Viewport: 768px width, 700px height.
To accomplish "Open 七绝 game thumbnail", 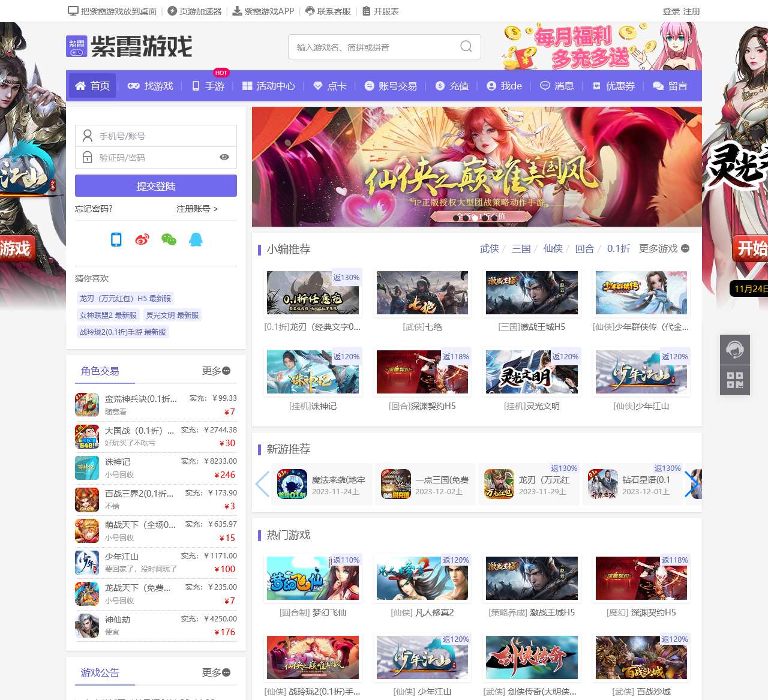I will click(422, 293).
